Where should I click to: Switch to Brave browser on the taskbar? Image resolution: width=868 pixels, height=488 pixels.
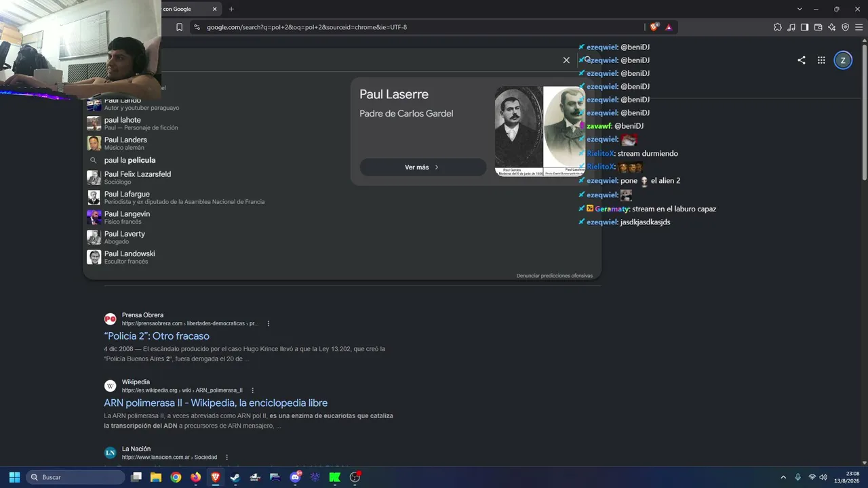click(x=216, y=477)
